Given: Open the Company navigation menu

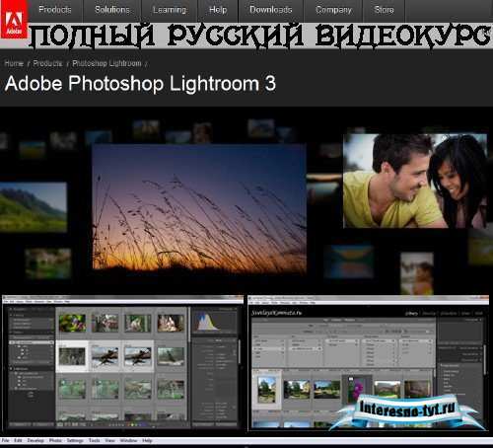Looking at the screenshot, I should (333, 10).
